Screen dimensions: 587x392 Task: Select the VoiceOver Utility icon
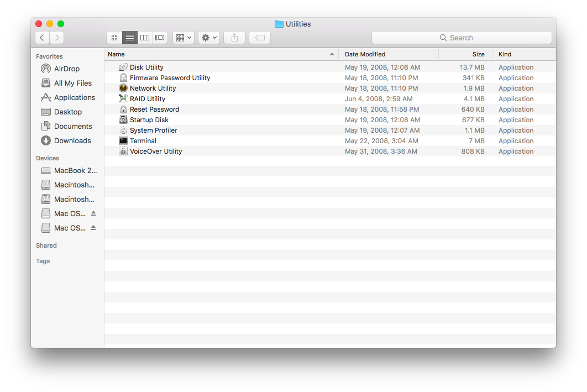(123, 151)
